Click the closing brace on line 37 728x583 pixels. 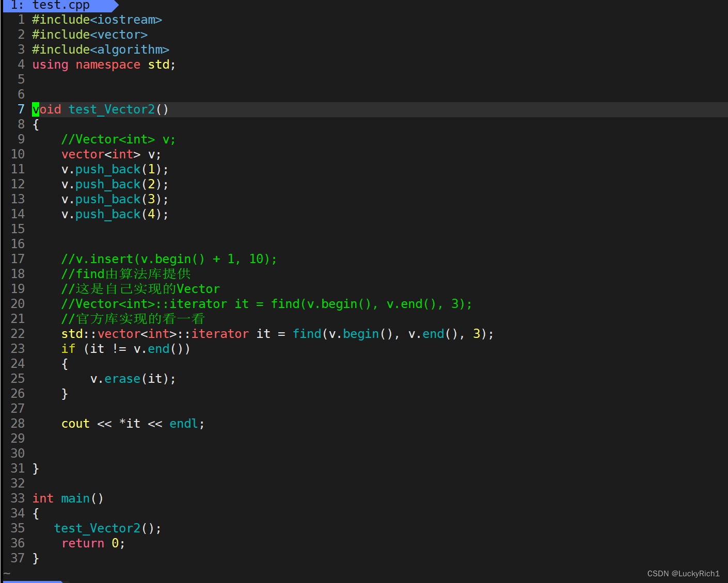pyautogui.click(x=36, y=558)
